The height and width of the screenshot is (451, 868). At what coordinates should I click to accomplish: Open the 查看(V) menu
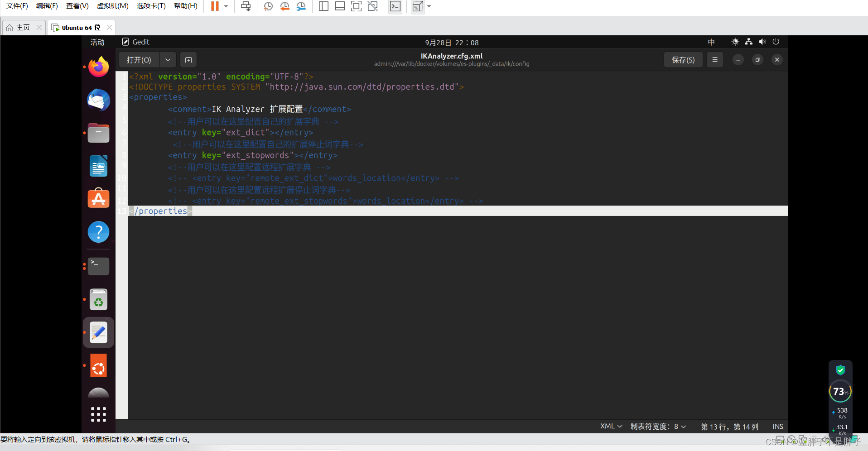77,6
